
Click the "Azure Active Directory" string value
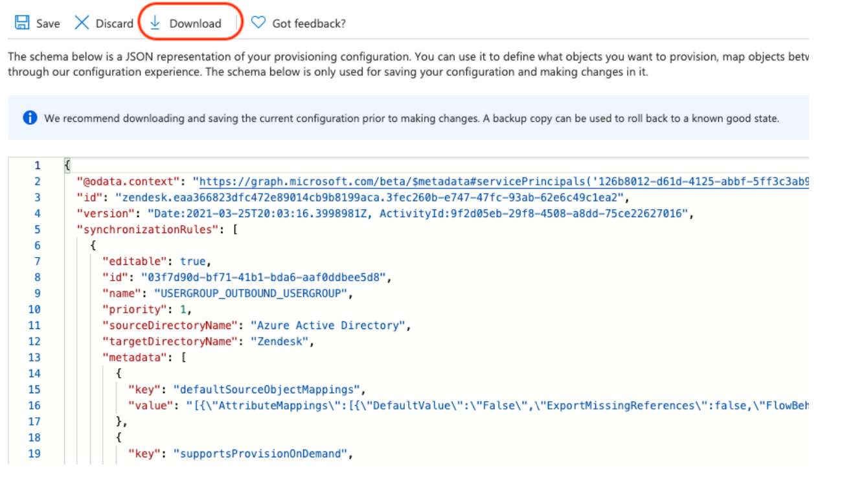click(330, 325)
